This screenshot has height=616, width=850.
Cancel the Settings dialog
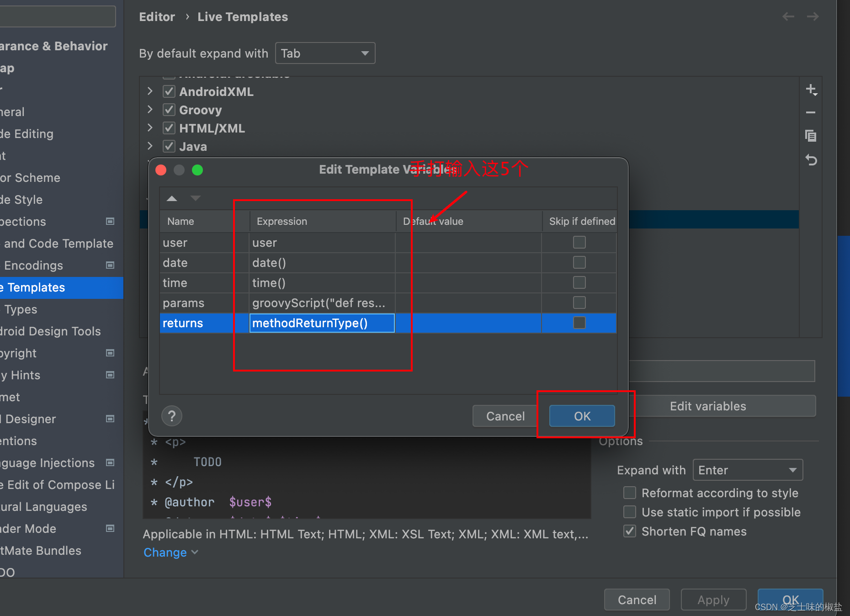(637, 600)
